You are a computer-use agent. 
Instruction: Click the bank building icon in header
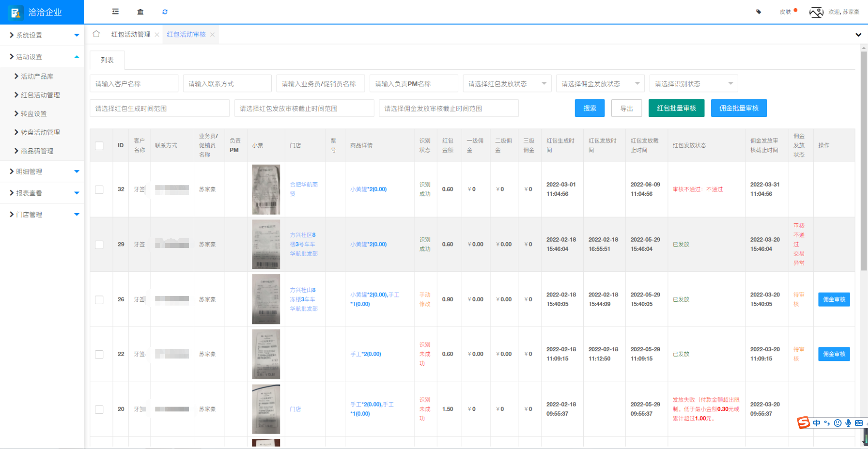(x=140, y=12)
